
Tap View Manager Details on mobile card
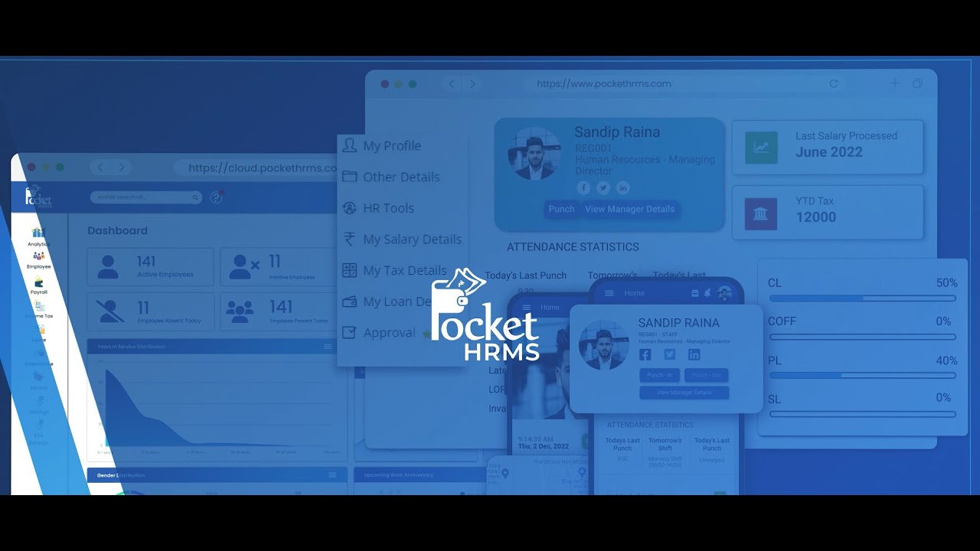point(684,393)
